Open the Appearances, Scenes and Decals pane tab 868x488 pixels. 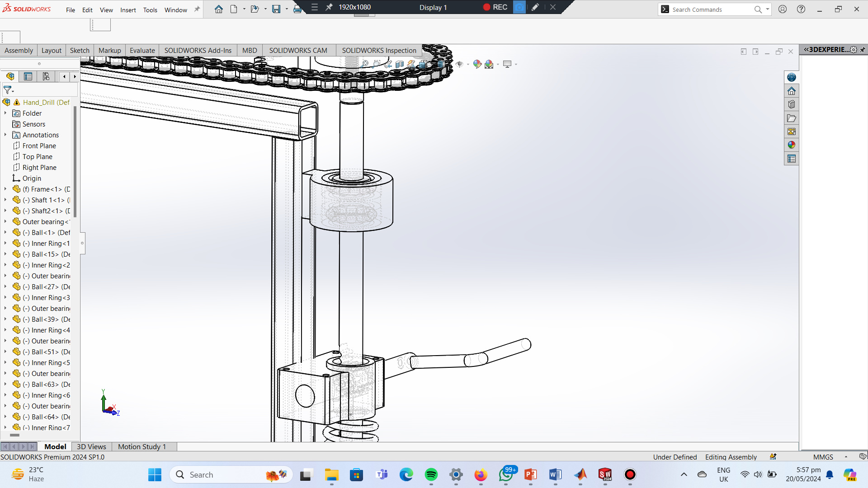coord(791,145)
